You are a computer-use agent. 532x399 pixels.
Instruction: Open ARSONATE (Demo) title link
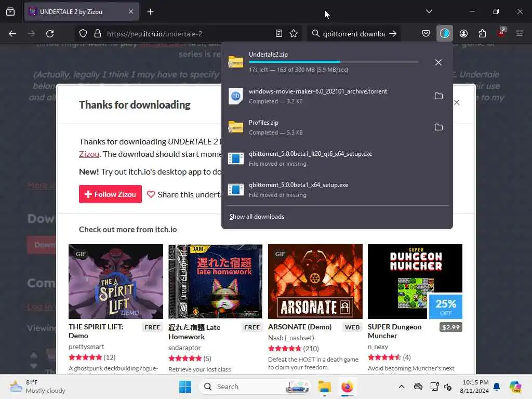tap(300, 327)
